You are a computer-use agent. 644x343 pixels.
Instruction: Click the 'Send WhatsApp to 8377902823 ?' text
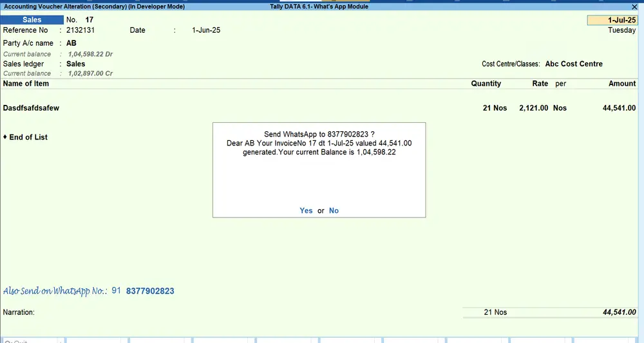coord(319,134)
